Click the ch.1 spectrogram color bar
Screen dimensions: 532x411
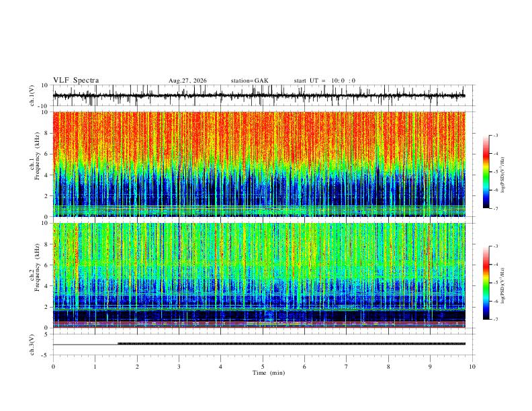pyautogui.click(x=486, y=172)
